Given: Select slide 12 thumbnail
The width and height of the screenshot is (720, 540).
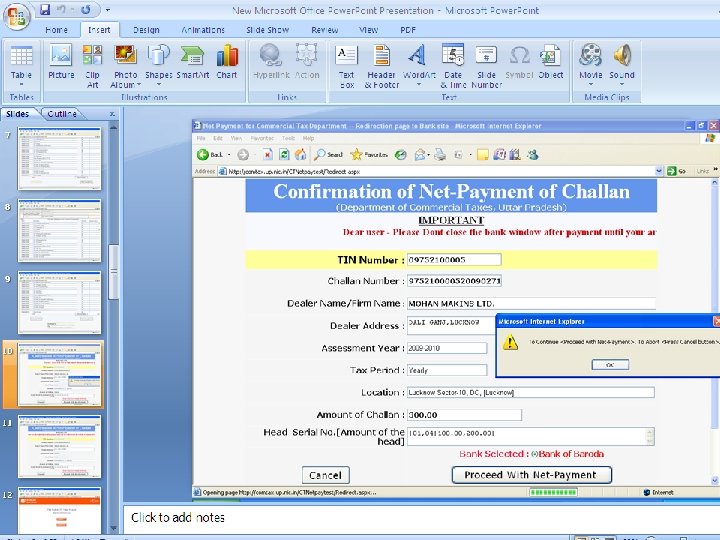Looking at the screenshot, I should click(x=59, y=510).
